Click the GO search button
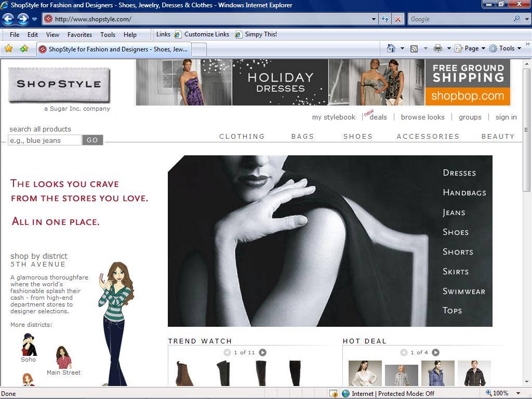 point(92,140)
